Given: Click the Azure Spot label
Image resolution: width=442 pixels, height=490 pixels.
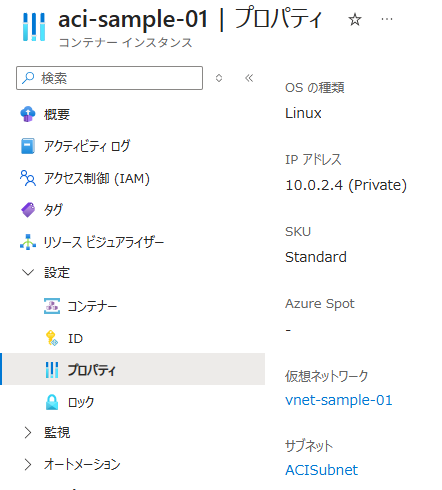Looking at the screenshot, I should [320, 304].
